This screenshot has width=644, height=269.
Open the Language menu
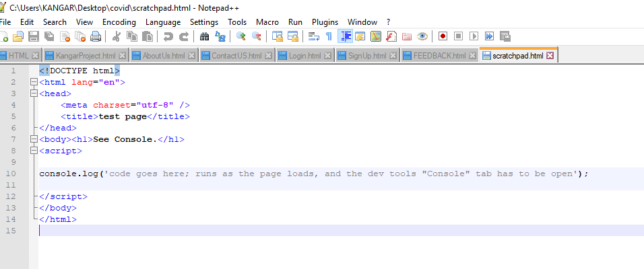click(163, 22)
